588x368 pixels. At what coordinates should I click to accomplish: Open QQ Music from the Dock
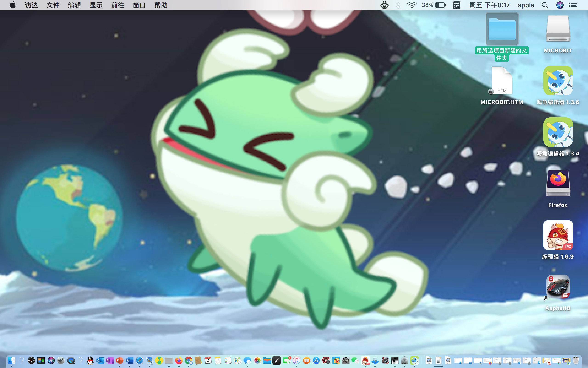tap(159, 360)
